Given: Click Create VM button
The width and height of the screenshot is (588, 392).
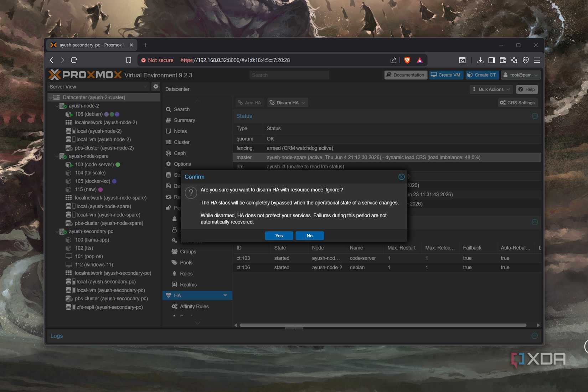Looking at the screenshot, I should coord(445,75).
